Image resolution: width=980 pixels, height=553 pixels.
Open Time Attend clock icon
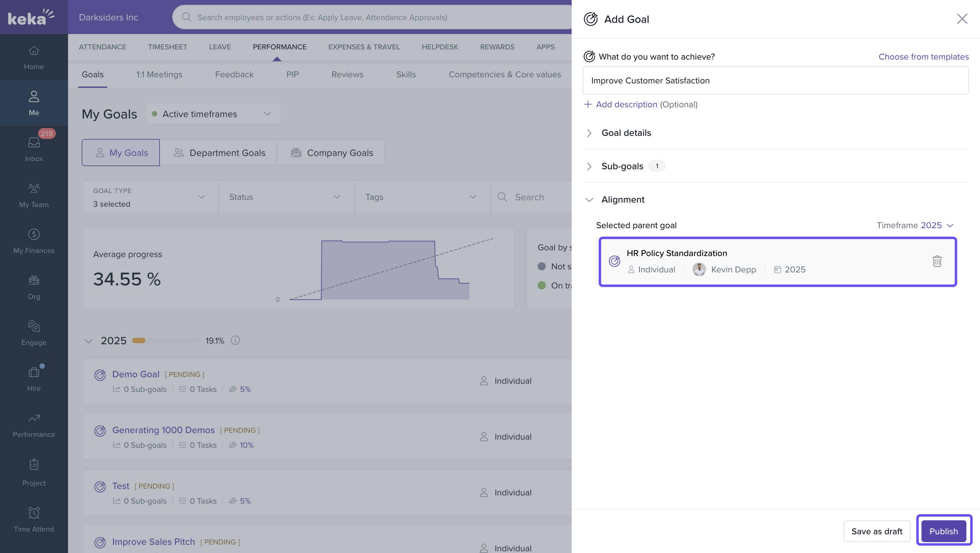point(34,513)
